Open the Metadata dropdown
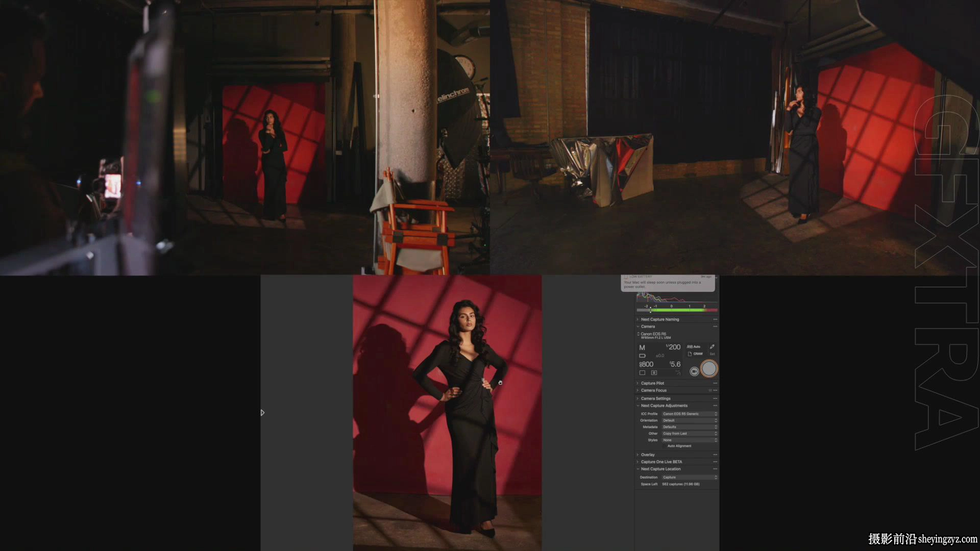This screenshot has width=980, height=551. (690, 427)
